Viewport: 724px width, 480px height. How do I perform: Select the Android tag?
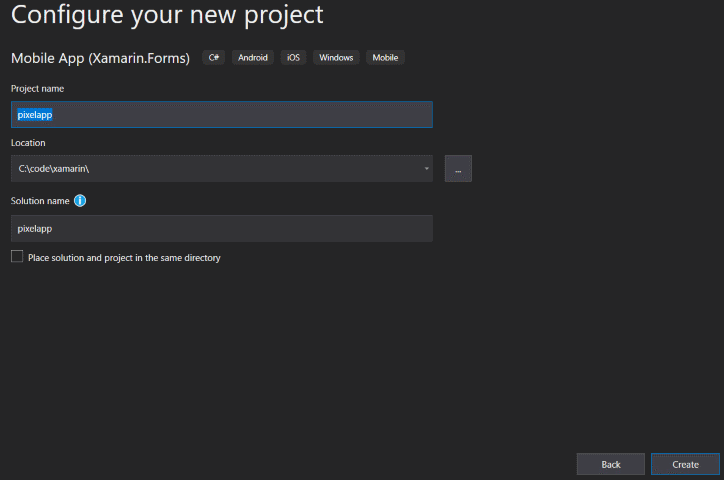[253, 58]
